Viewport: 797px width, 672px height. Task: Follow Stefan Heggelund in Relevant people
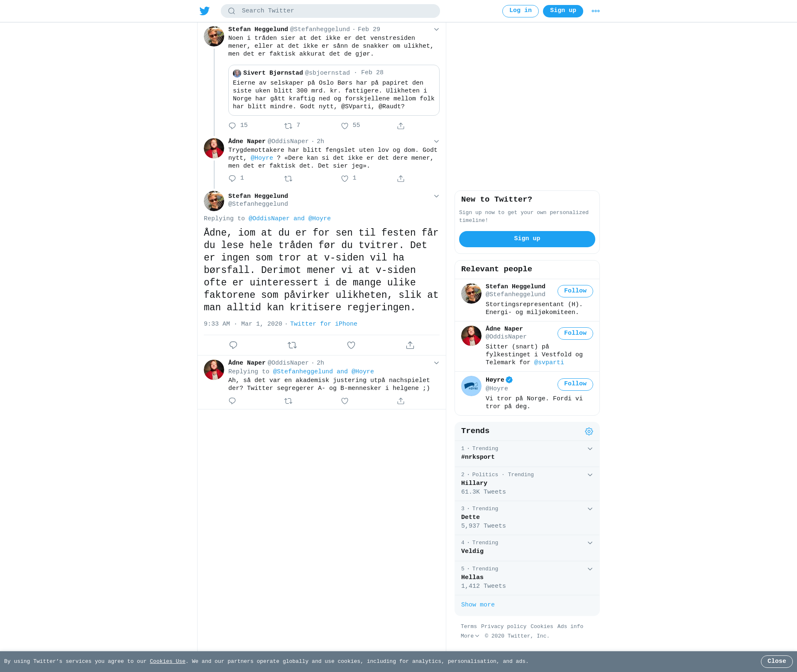(575, 291)
